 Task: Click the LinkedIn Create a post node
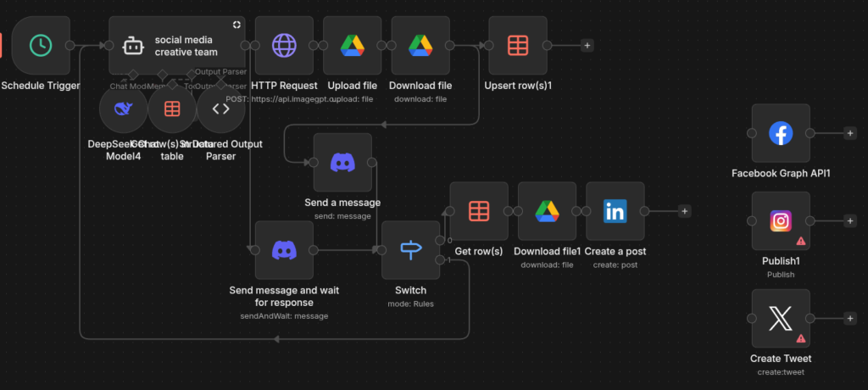[615, 211]
